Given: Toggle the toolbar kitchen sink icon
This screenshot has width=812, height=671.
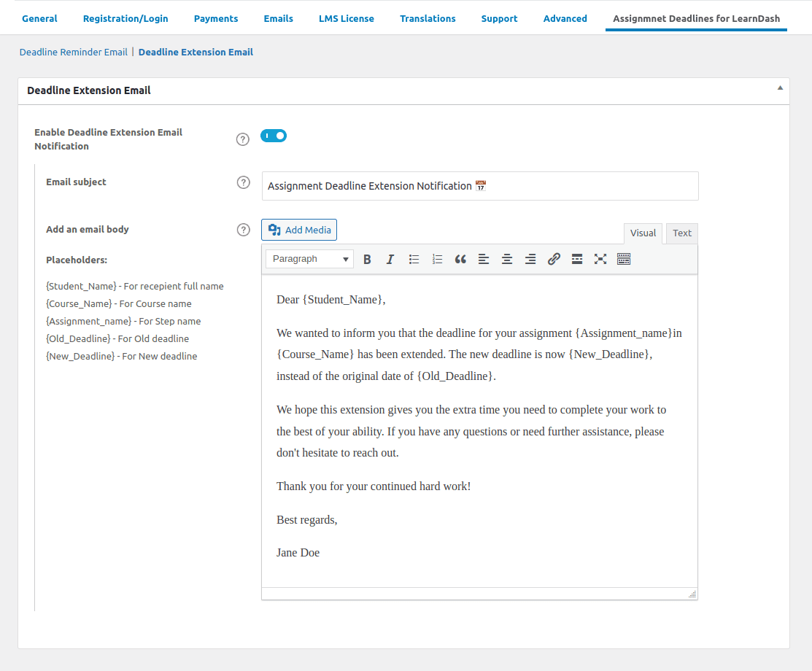Looking at the screenshot, I should 624,259.
